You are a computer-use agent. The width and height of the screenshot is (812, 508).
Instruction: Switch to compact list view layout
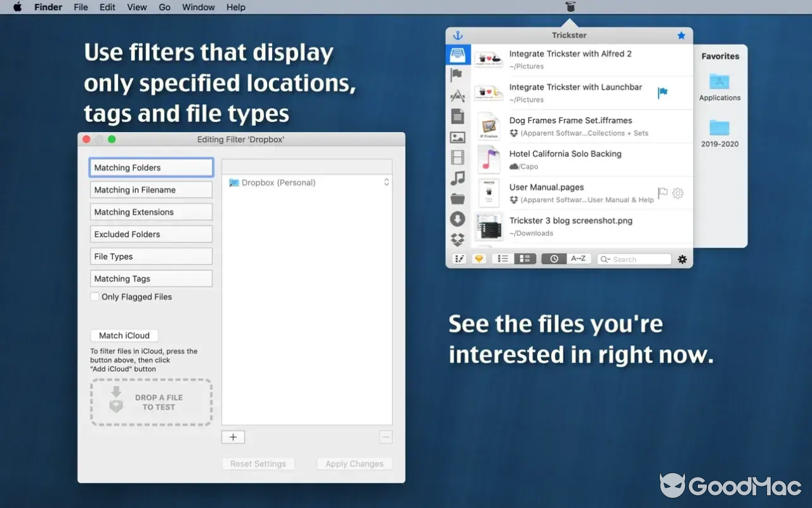click(501, 258)
